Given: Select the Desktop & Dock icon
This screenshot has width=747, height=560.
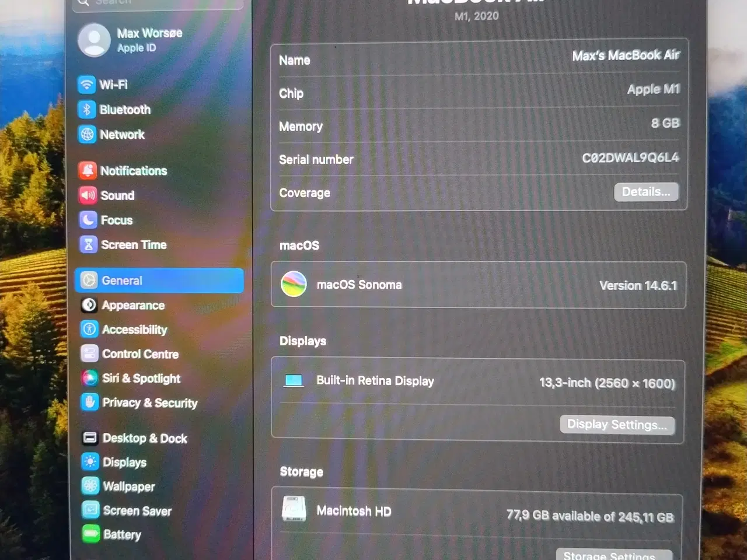Looking at the screenshot, I should coord(90,438).
